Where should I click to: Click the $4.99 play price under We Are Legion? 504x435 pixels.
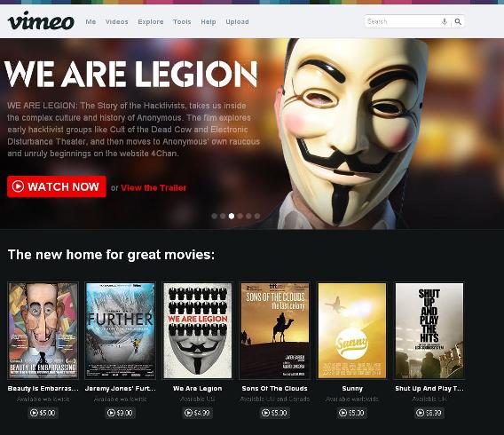tap(197, 413)
